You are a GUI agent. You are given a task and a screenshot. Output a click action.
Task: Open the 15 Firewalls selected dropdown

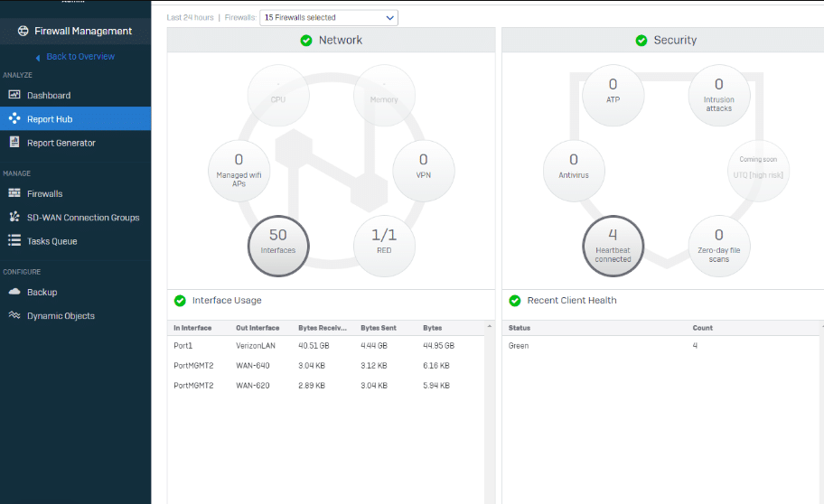pos(329,17)
